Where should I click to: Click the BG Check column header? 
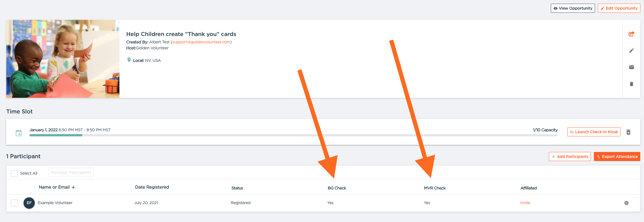coord(337,188)
